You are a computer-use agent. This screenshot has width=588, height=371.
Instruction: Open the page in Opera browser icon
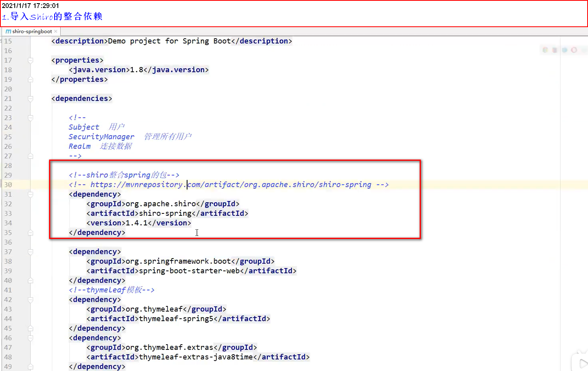pos(574,50)
